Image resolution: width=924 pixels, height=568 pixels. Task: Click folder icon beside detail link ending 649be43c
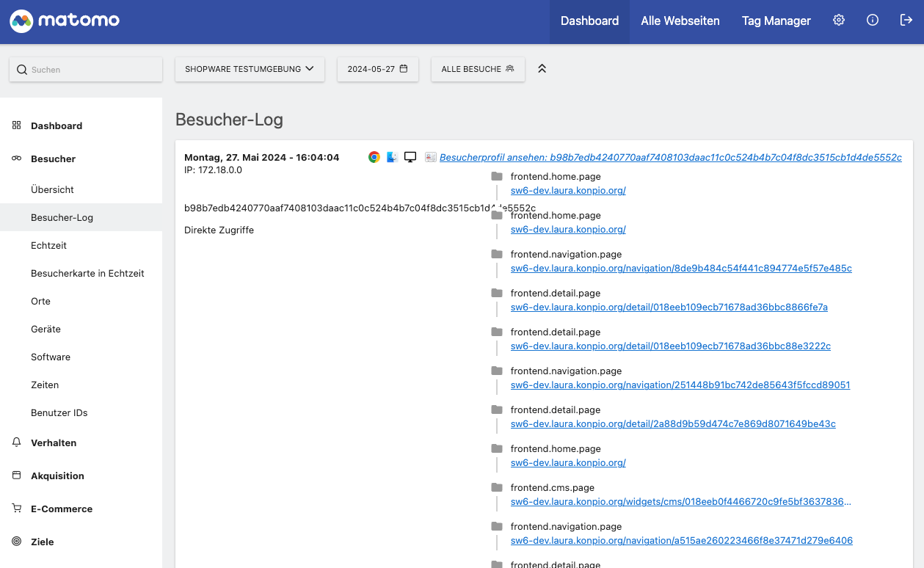tap(497, 409)
